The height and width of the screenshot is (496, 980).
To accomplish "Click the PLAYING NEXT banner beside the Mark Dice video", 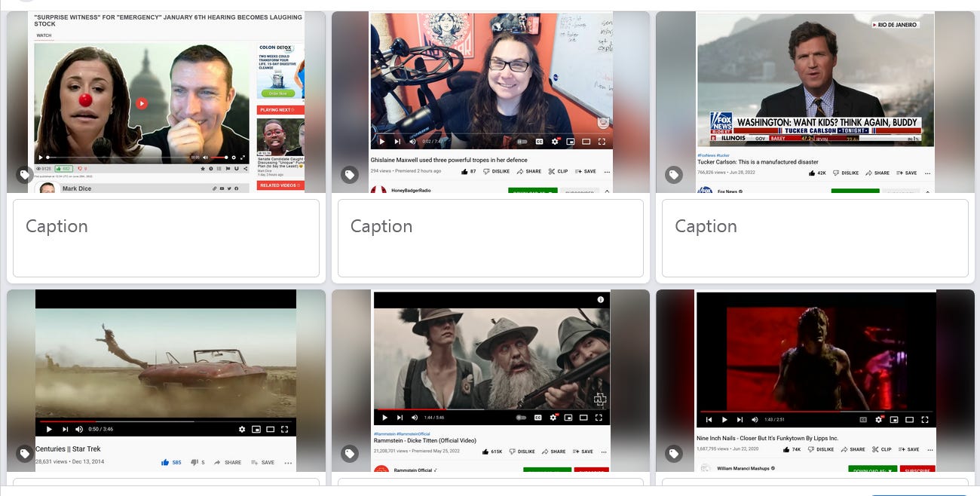I will [x=280, y=110].
